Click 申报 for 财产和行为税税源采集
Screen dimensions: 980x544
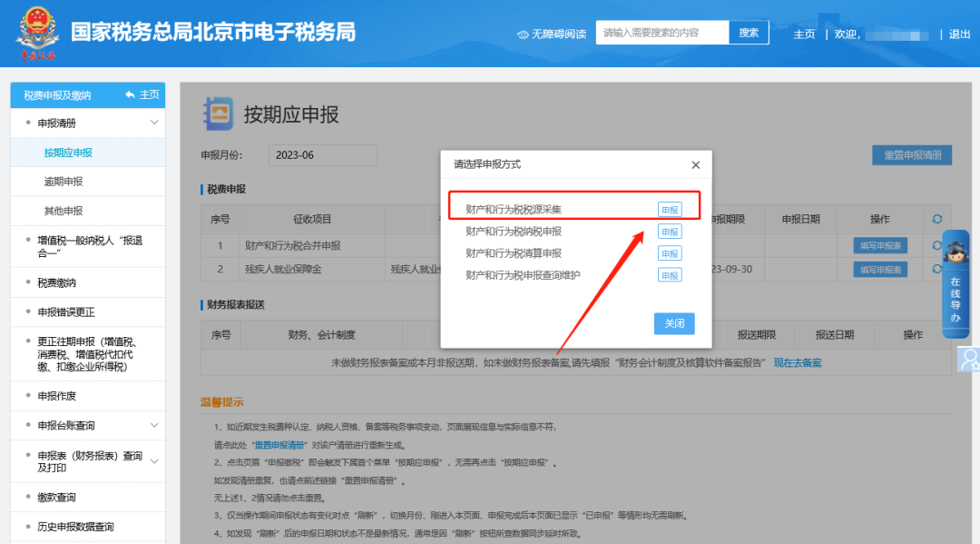pos(670,210)
